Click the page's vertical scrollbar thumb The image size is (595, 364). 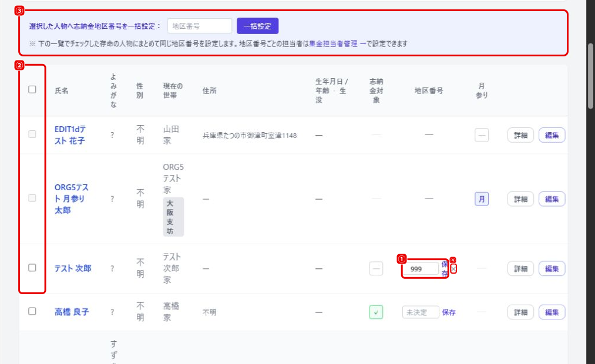click(x=590, y=76)
